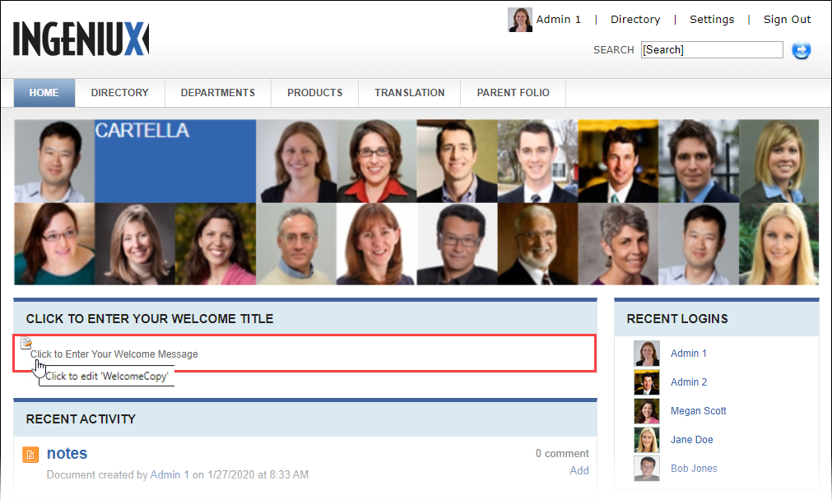Open the TRANSLATION tab
This screenshot has width=832, height=504.
pyautogui.click(x=410, y=93)
